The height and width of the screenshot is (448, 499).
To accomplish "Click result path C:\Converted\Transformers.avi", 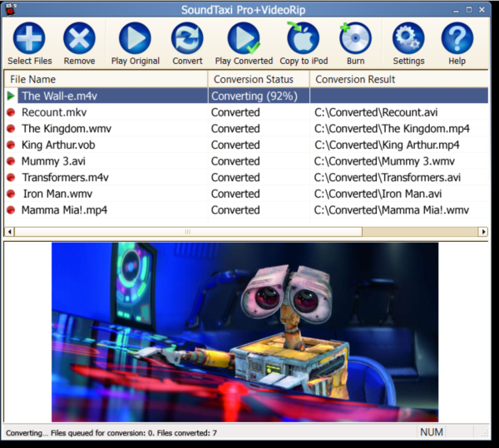I will (387, 177).
